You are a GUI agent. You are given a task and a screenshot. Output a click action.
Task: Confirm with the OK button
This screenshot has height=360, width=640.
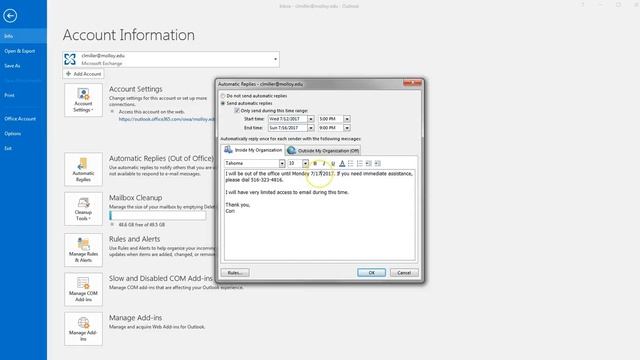[371, 273]
